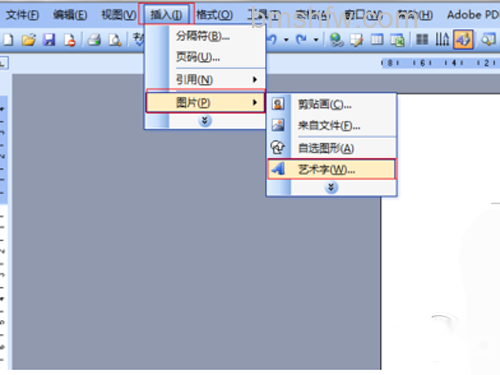Toggle Tables and Borders toolbar icon
Viewport: 500px width, 375px height.
(356, 40)
